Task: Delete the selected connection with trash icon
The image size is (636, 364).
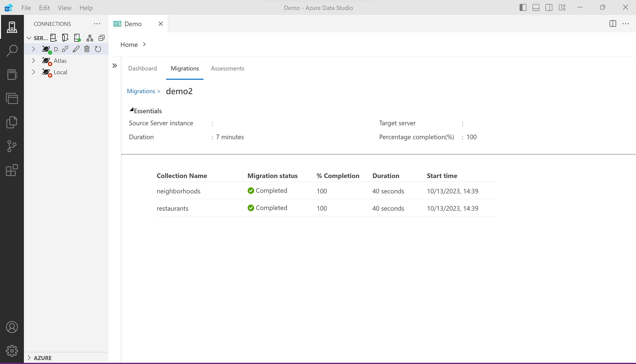Action: 87,49
